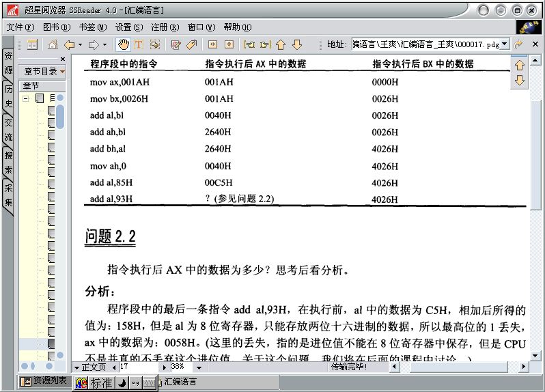
Task: Go to home page via house icon
Action: click(53, 44)
